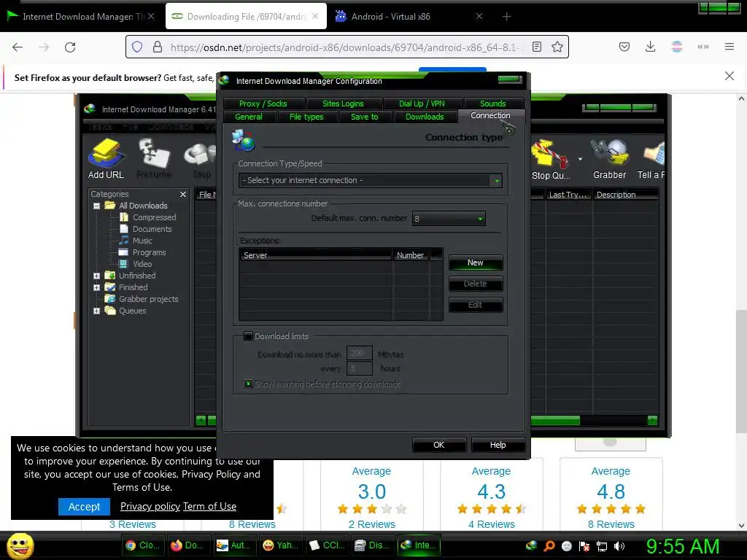Bookmark this page with the star icon
This screenshot has height=560, width=747.
(557, 47)
